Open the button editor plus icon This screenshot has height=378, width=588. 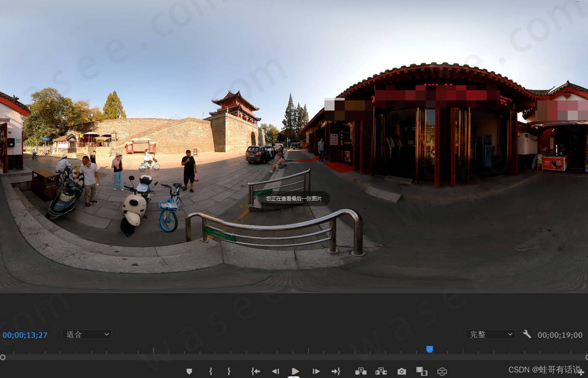tap(582, 372)
